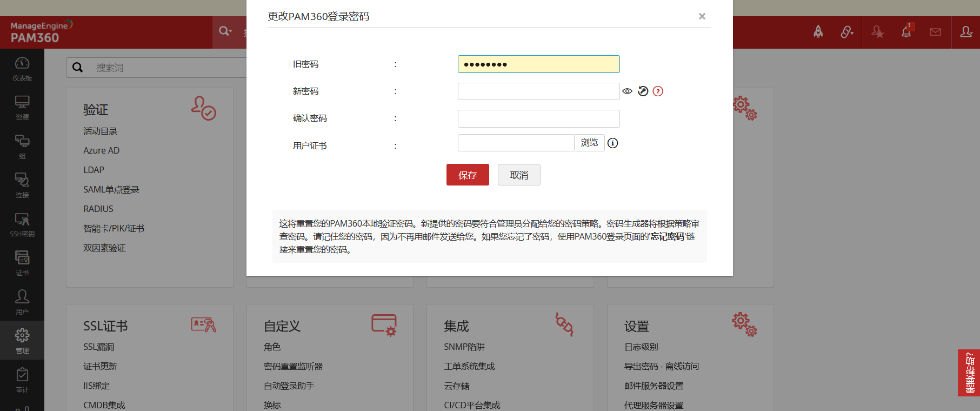980x411 pixels.
Task: Open the Azure AD link
Action: 102,150
